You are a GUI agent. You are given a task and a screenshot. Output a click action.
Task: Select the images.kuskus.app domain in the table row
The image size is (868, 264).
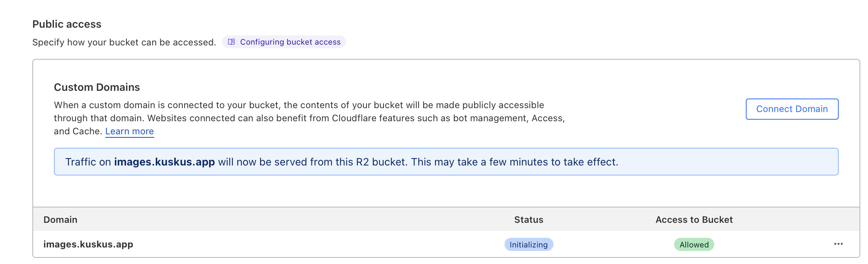point(88,244)
